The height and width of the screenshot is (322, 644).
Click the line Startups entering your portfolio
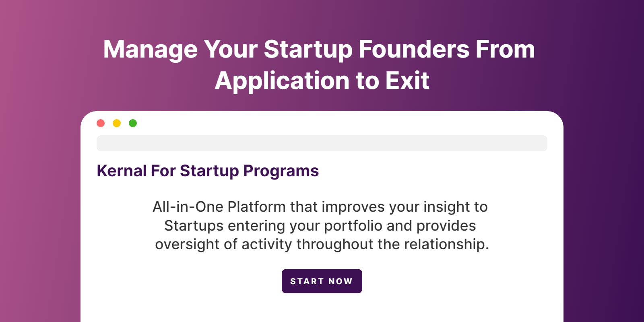coord(320,226)
